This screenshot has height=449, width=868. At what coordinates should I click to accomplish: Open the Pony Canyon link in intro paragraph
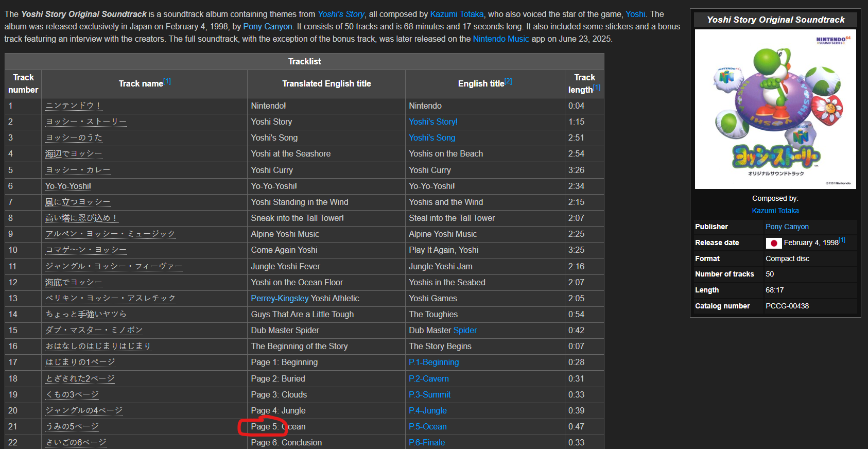[268, 26]
